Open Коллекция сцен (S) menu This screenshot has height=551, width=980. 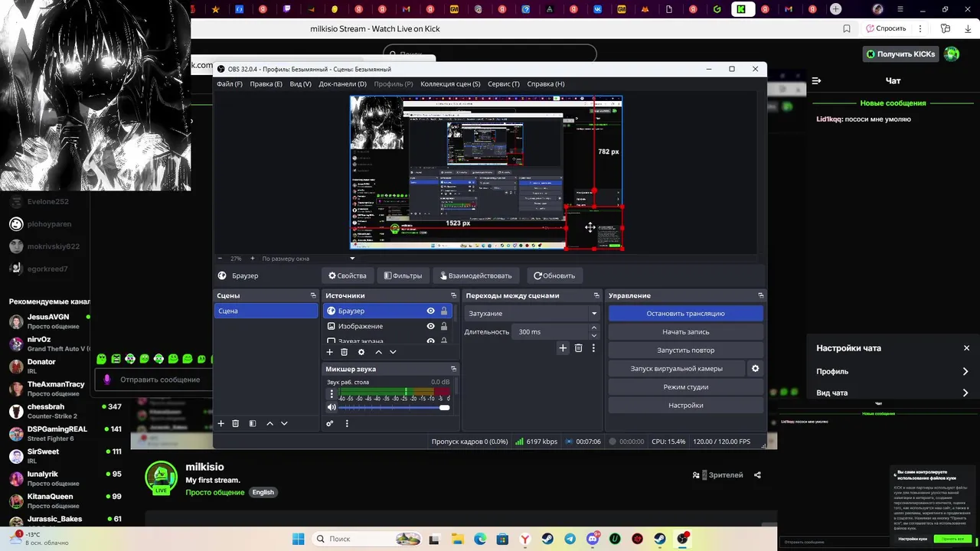[x=450, y=83]
